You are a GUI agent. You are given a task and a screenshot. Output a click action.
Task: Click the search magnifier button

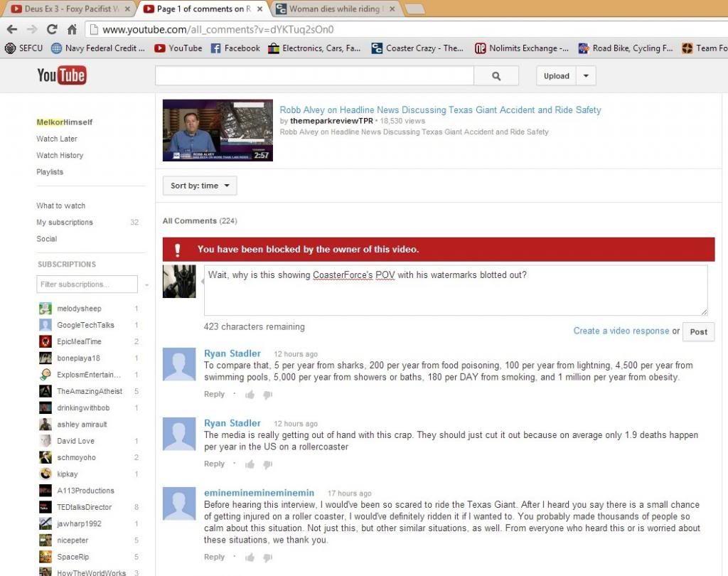(x=496, y=75)
